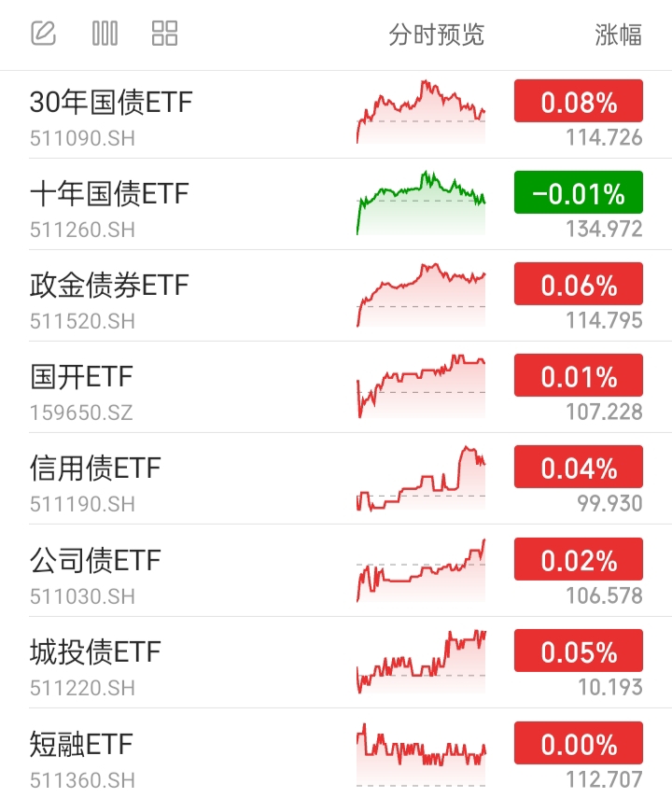Open the edit watchlist pencil icon

(43, 34)
